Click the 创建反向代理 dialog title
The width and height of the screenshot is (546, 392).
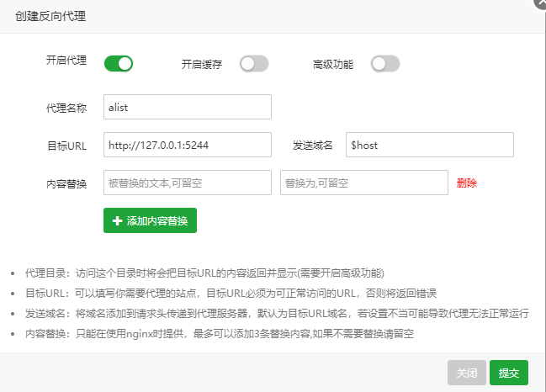click(50, 16)
